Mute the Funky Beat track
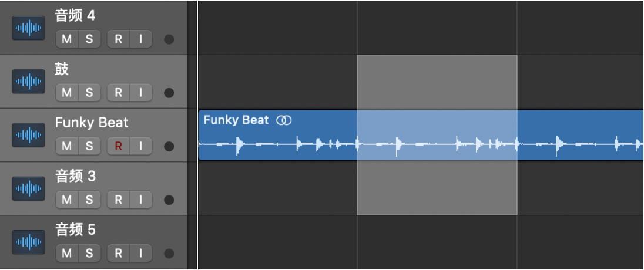 tap(67, 146)
